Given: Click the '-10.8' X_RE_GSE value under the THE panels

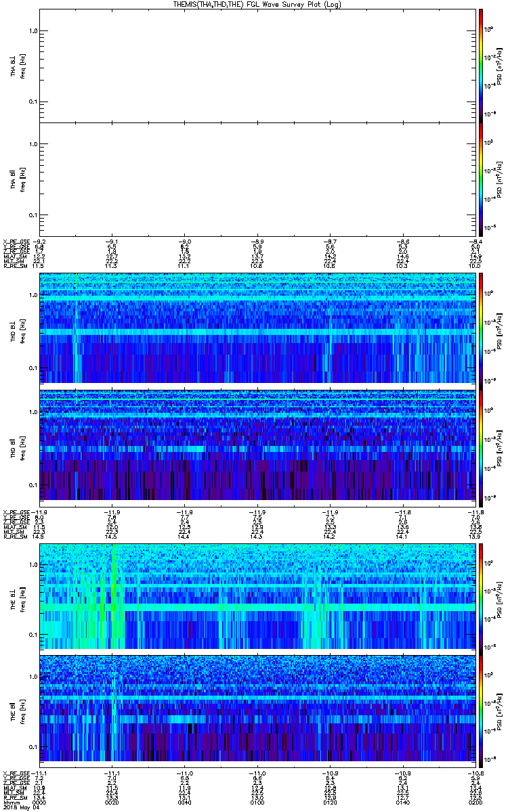Looking at the screenshot, I should (x=475, y=773).
